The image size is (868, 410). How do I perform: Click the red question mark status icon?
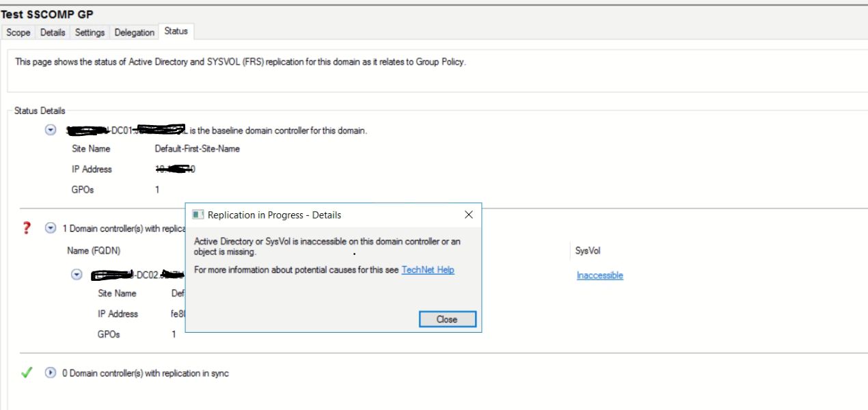point(27,228)
